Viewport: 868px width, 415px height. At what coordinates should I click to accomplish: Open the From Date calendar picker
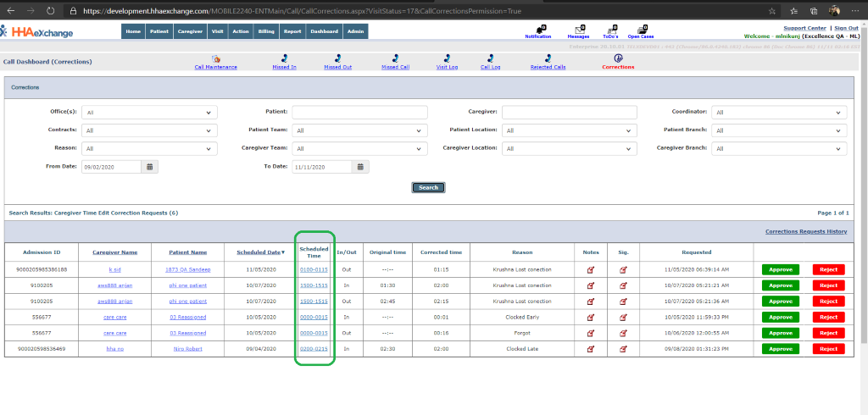[x=149, y=167]
